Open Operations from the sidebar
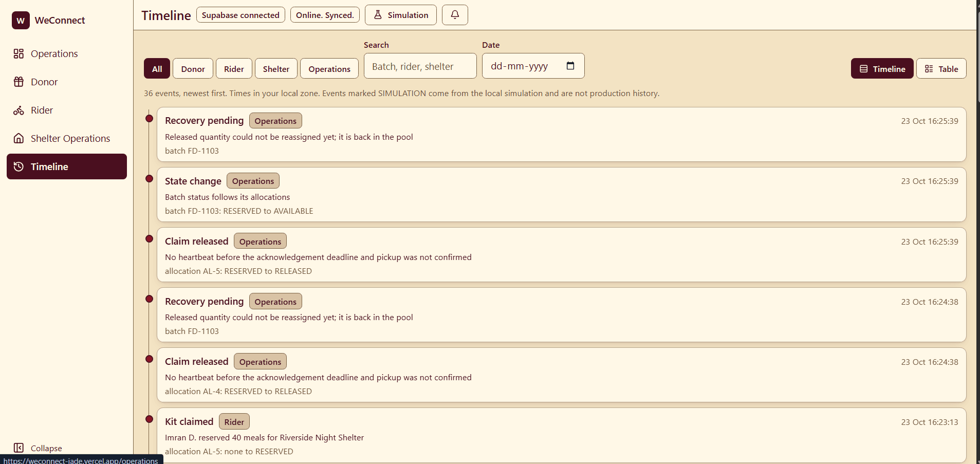 pos(67,53)
